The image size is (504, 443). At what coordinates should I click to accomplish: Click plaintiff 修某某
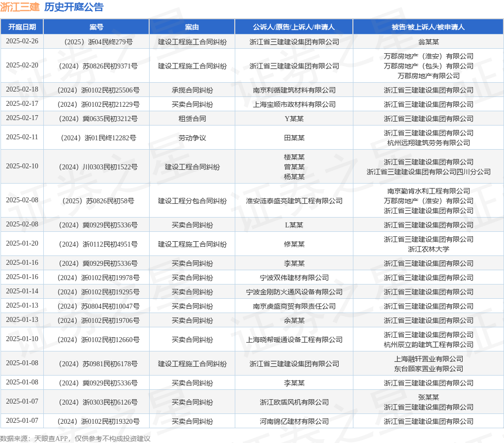[294, 244]
